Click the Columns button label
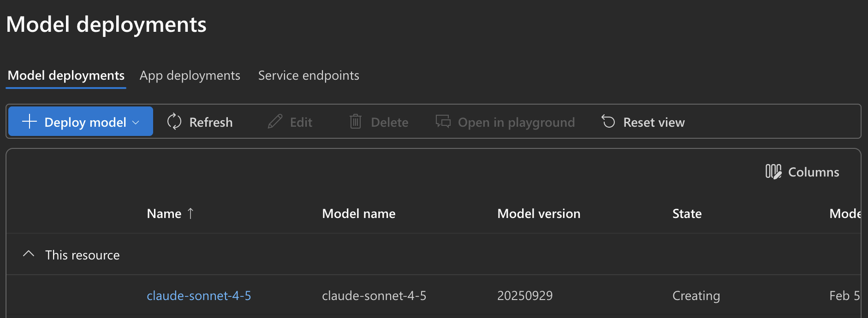 point(814,172)
